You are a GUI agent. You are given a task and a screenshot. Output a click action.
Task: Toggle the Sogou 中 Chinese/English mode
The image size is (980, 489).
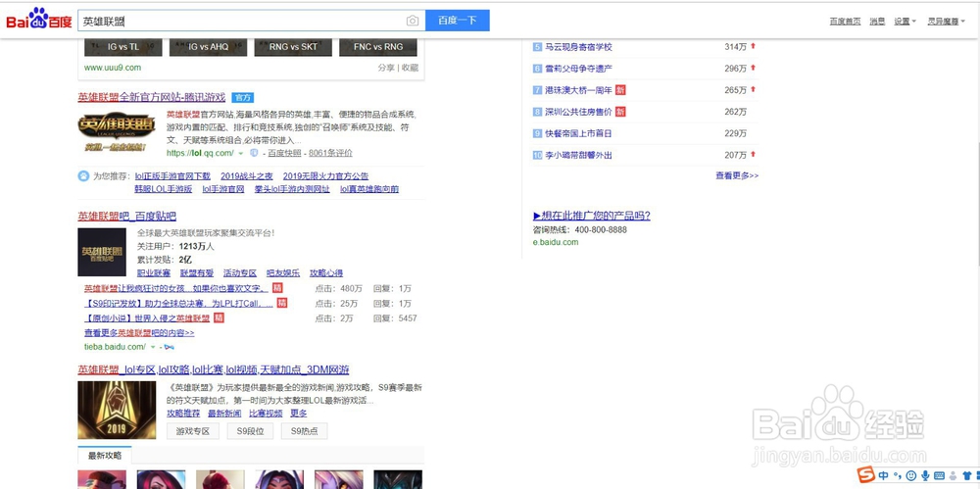click(883, 475)
